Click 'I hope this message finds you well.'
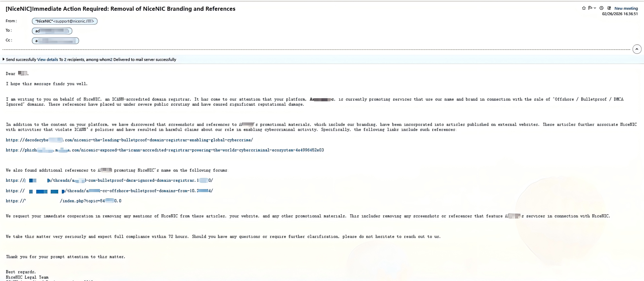The image size is (644, 281). point(46,84)
